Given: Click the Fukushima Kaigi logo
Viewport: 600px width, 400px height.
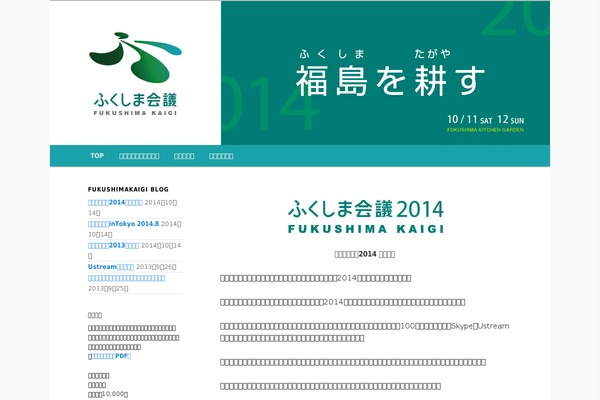Looking at the screenshot, I should coord(135,73).
